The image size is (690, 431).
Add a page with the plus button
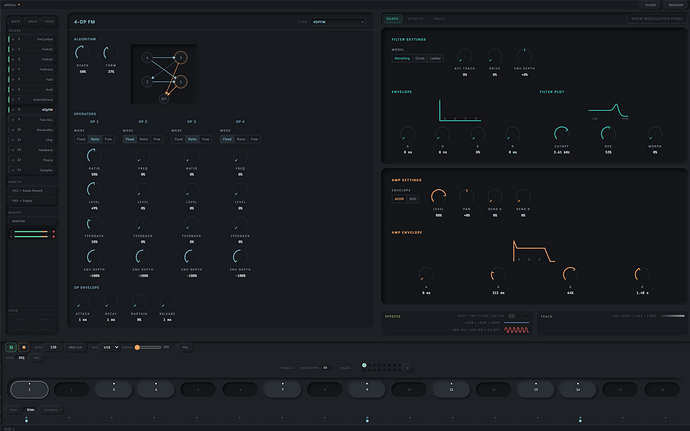(x=407, y=368)
